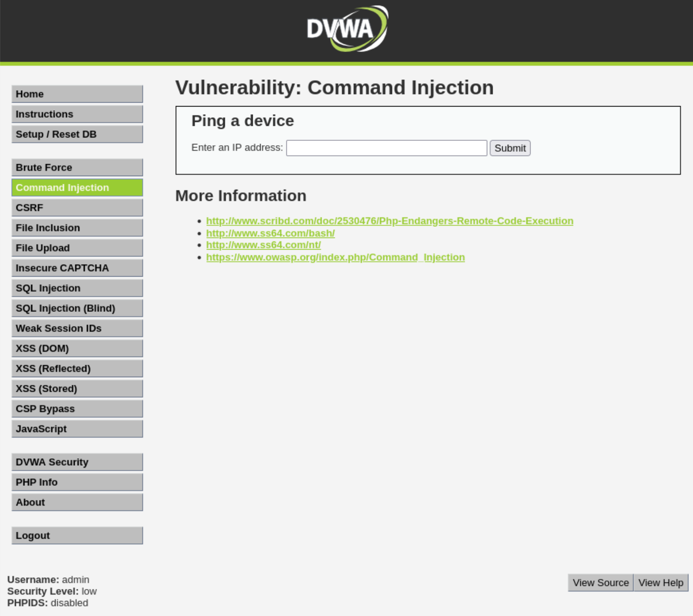Select SQL Injection (Blind)
This screenshot has height=616, width=693.
[x=77, y=308]
